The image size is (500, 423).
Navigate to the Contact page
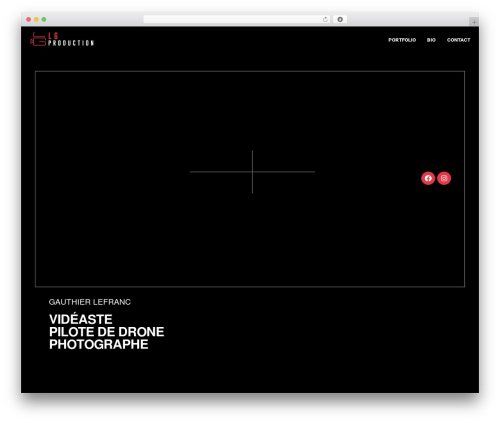tap(458, 40)
